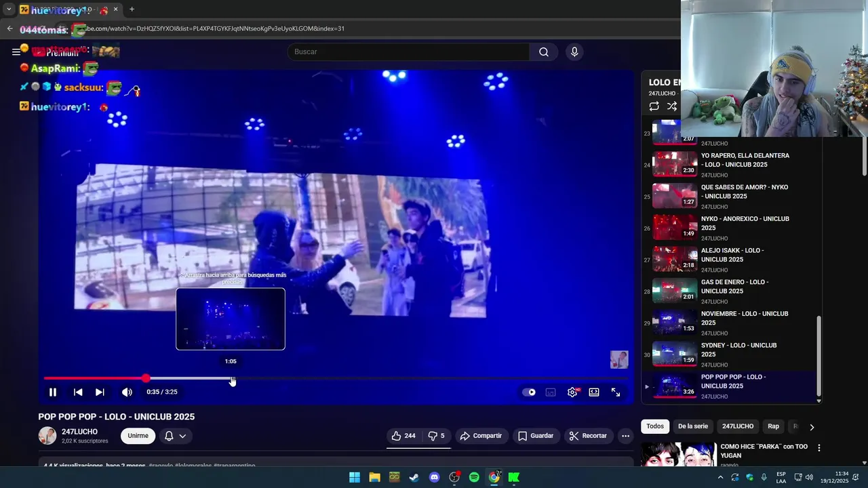
Task: Select the De la serie chip
Action: click(692, 426)
